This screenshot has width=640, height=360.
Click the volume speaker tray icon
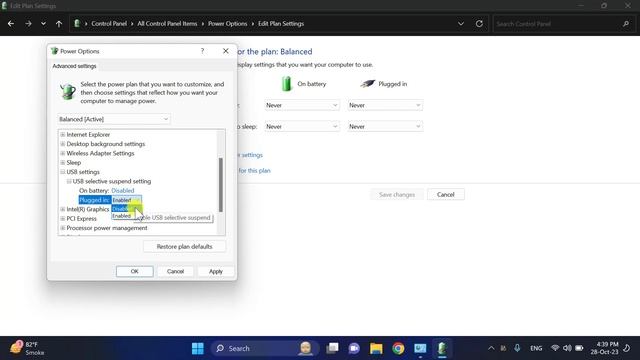tap(567, 348)
